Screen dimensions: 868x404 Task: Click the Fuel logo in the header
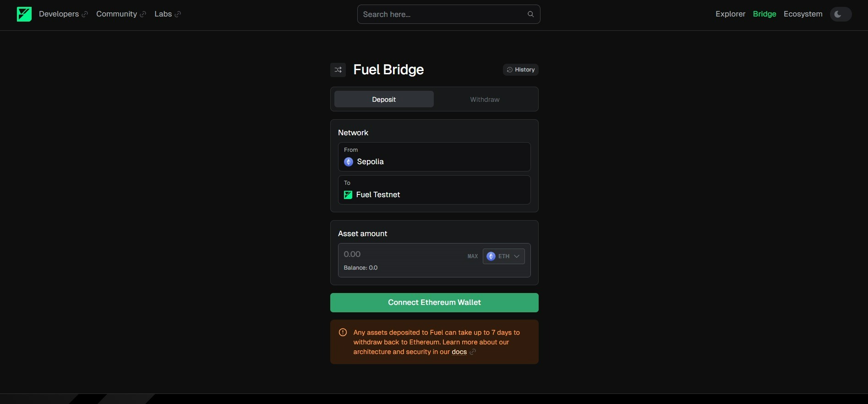pos(24,14)
